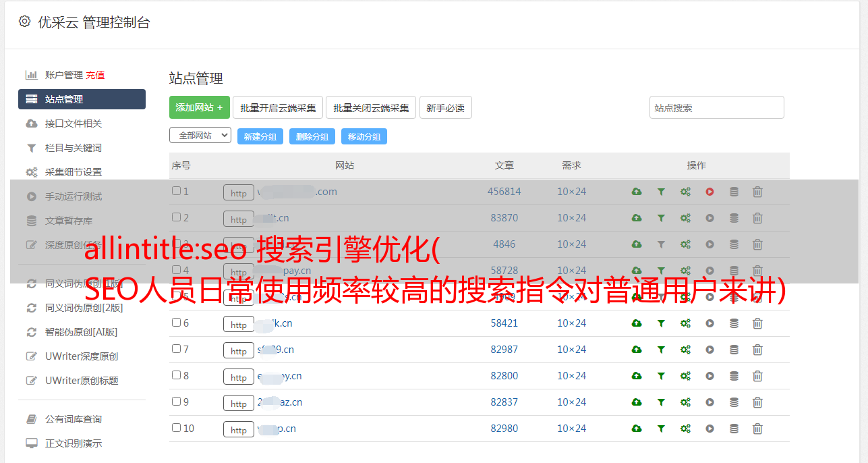Viewport: 868px width, 463px height.
Task: Click the 新建分组 button
Action: (x=260, y=136)
